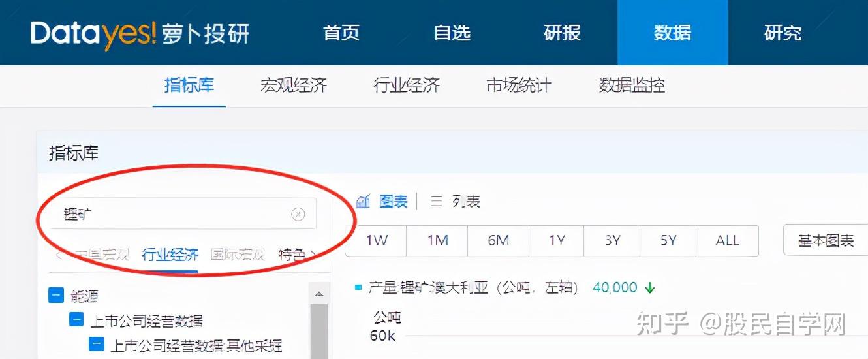Open the 首页 navigation item
Image resolution: width=868 pixels, height=359 pixels.
(x=341, y=33)
